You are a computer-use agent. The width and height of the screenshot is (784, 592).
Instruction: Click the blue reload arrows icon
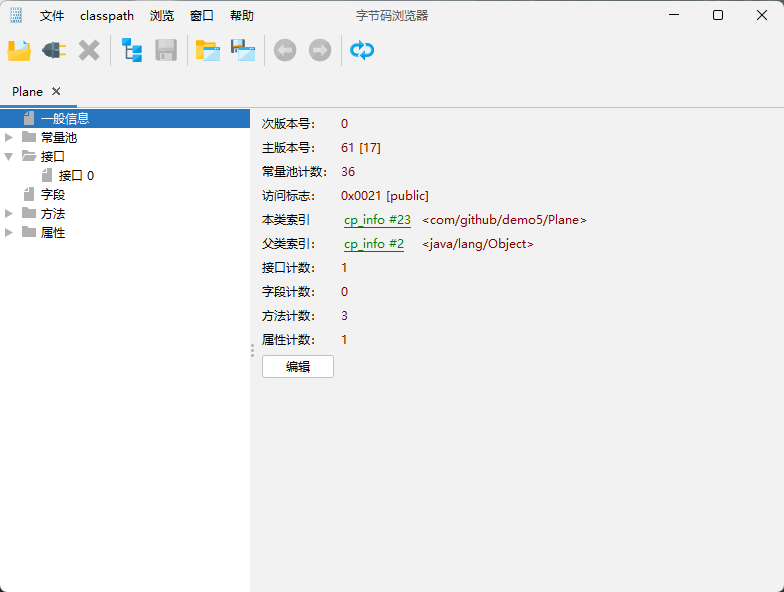tap(362, 50)
